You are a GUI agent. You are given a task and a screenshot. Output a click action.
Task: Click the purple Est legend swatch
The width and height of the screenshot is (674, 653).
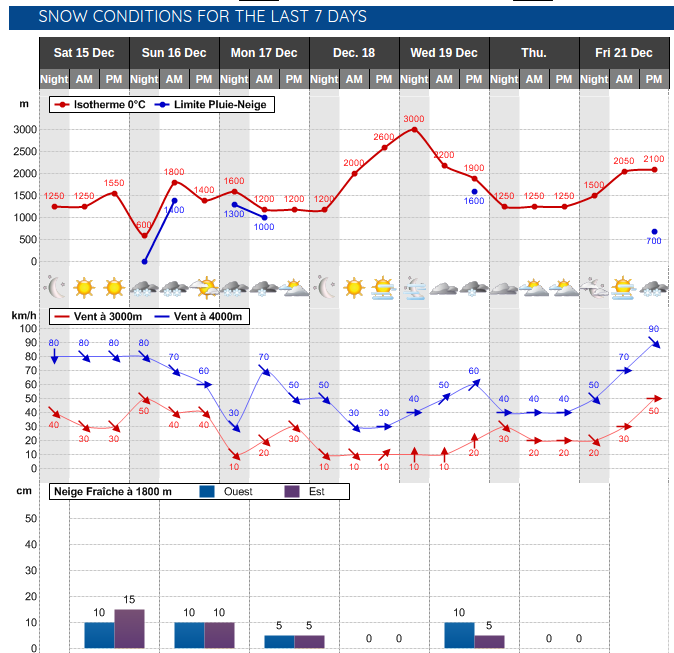pyautogui.click(x=292, y=491)
